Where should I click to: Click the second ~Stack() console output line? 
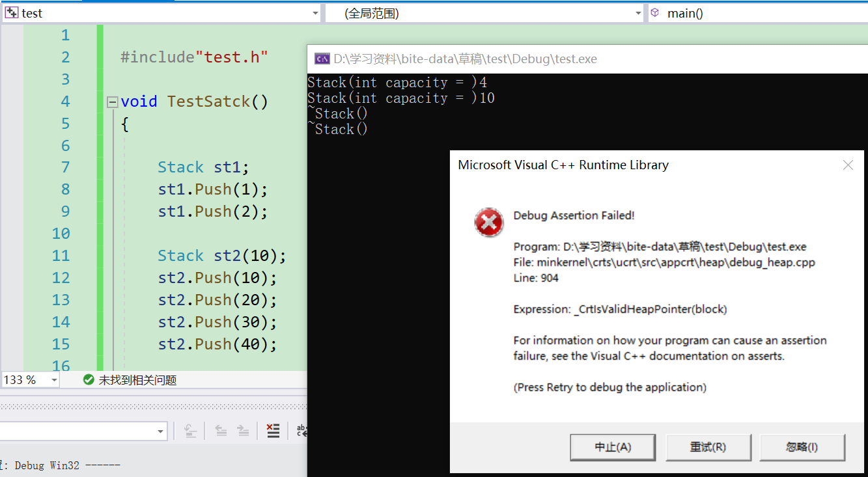(x=338, y=129)
